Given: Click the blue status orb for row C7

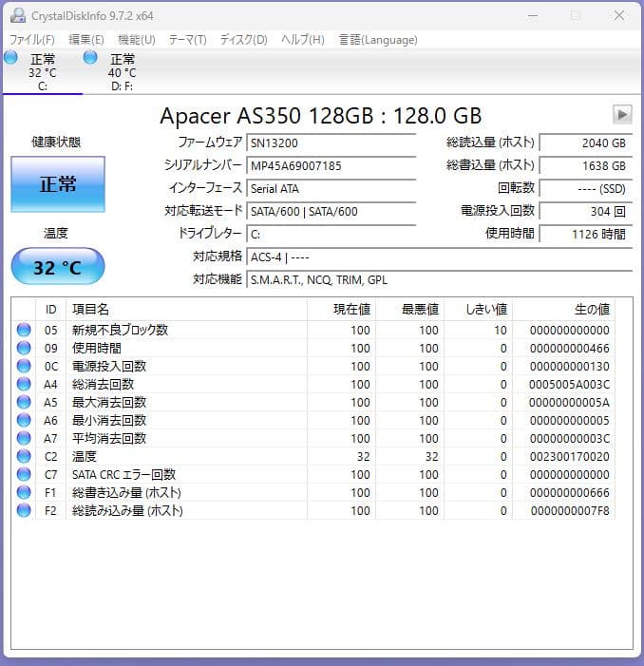Looking at the screenshot, I should coord(24,474).
